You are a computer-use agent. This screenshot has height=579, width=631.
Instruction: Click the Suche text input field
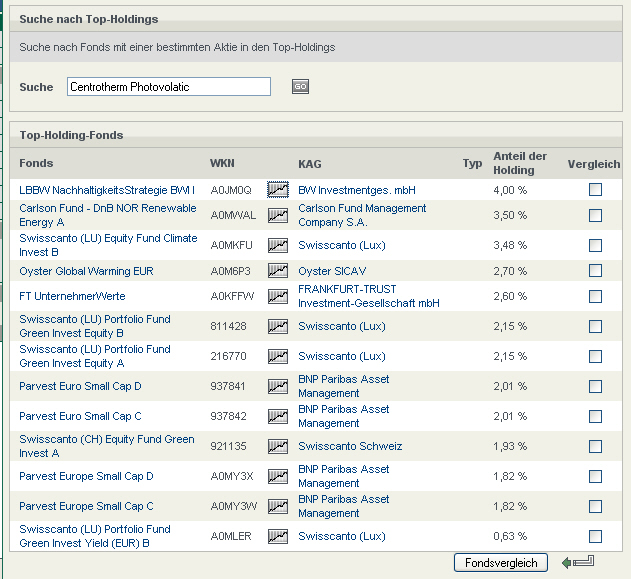click(169, 87)
